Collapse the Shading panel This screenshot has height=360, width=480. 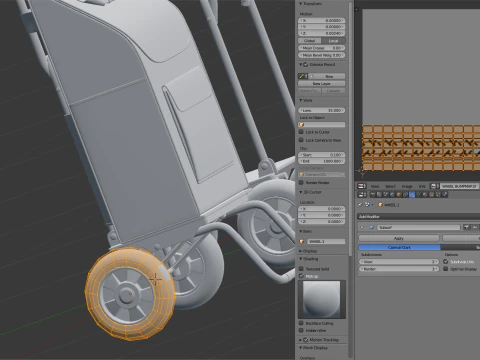[301, 259]
